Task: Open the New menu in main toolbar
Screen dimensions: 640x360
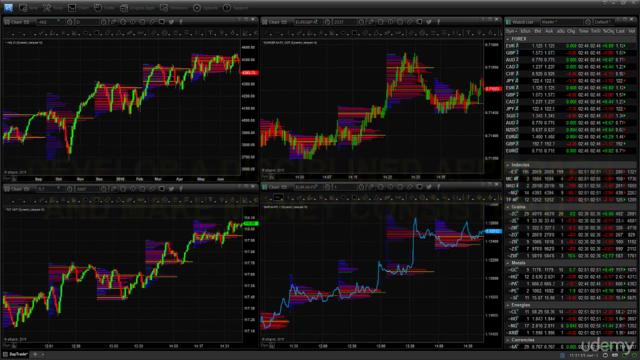Action: 29,8
